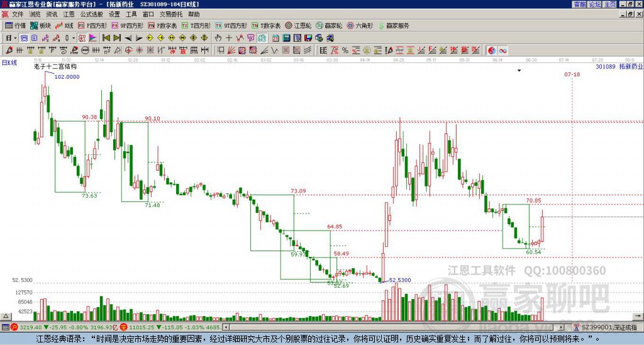The width and height of the screenshot is (644, 345).
Task: Click the small triangle marker atop chart
Action: pos(519,71)
